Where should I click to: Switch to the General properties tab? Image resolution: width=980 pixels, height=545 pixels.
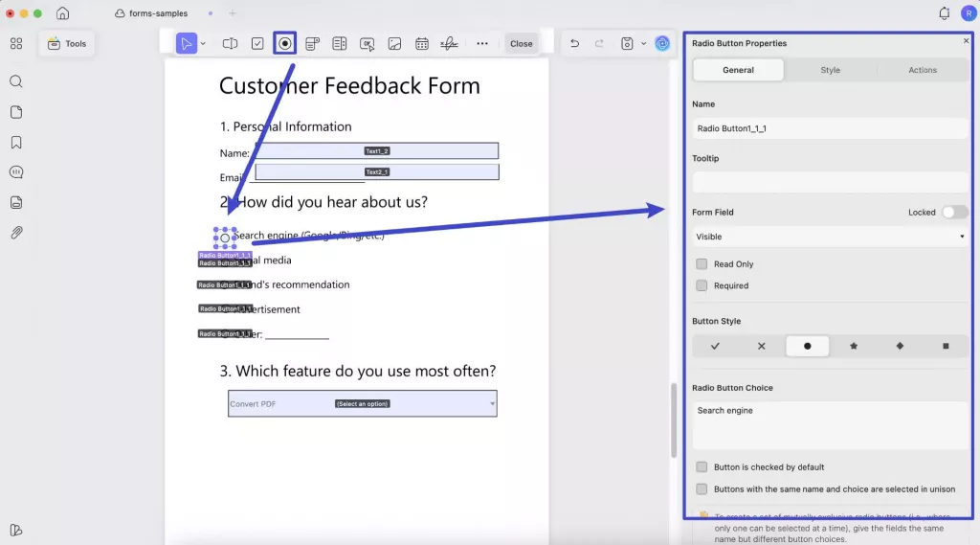click(x=738, y=70)
